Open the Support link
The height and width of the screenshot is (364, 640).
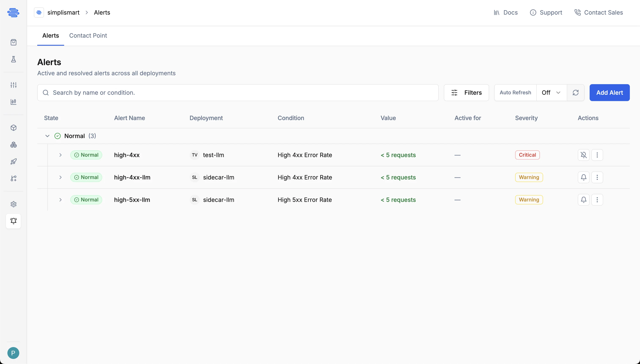click(546, 12)
